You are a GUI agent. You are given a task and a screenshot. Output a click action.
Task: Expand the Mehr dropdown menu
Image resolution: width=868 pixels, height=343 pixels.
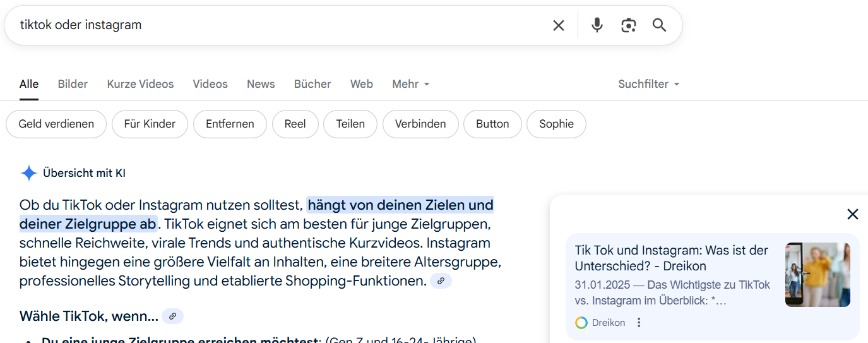coord(410,84)
